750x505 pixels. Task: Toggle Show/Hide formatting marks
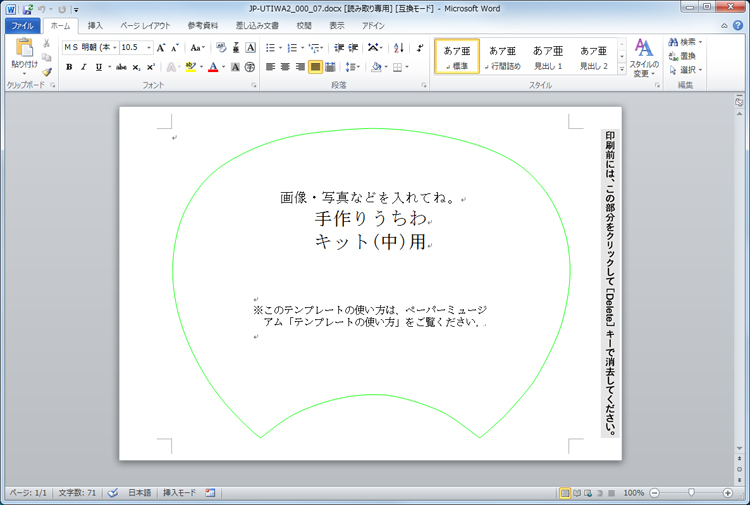tap(420, 47)
